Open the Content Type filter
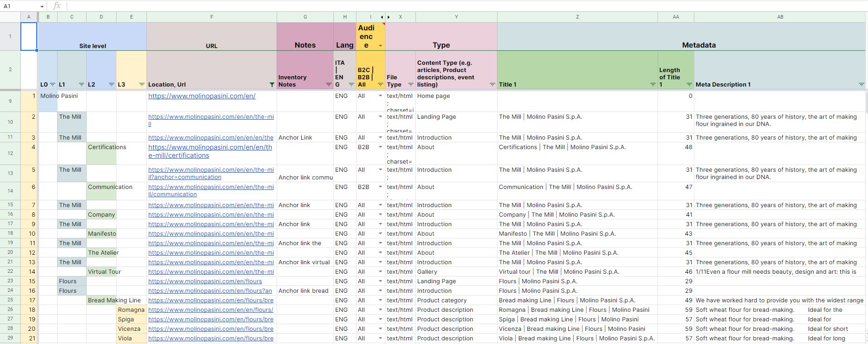The width and height of the screenshot is (868, 344). coord(493,85)
